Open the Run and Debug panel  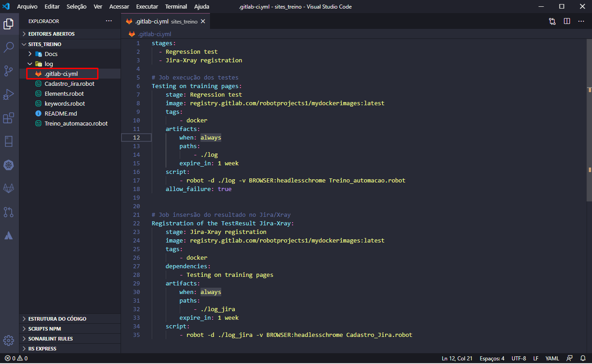click(9, 94)
